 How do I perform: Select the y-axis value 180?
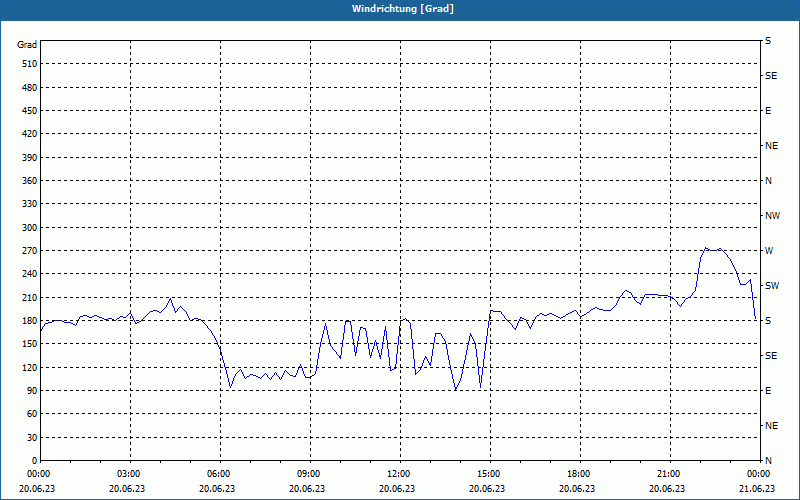[x=30, y=321]
